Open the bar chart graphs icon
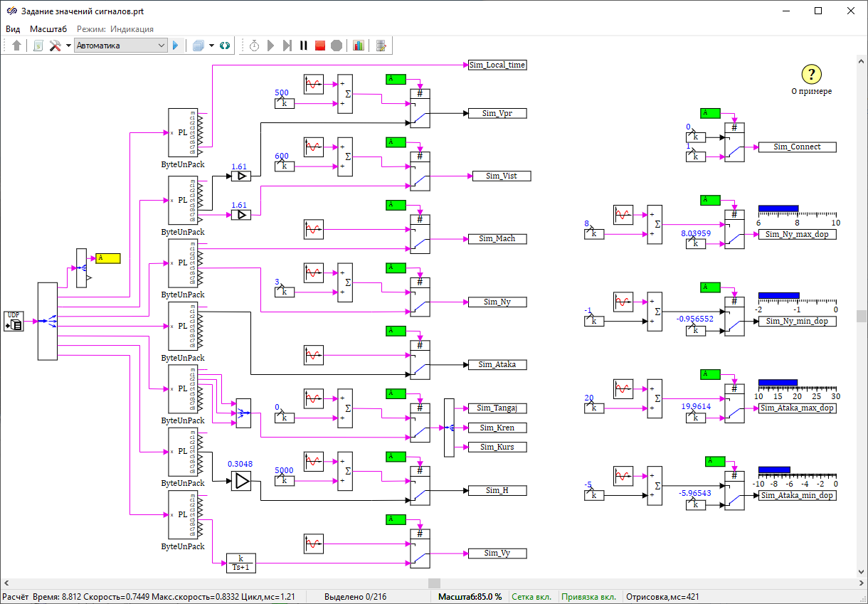Image resolution: width=868 pixels, height=604 pixels. pyautogui.click(x=358, y=46)
